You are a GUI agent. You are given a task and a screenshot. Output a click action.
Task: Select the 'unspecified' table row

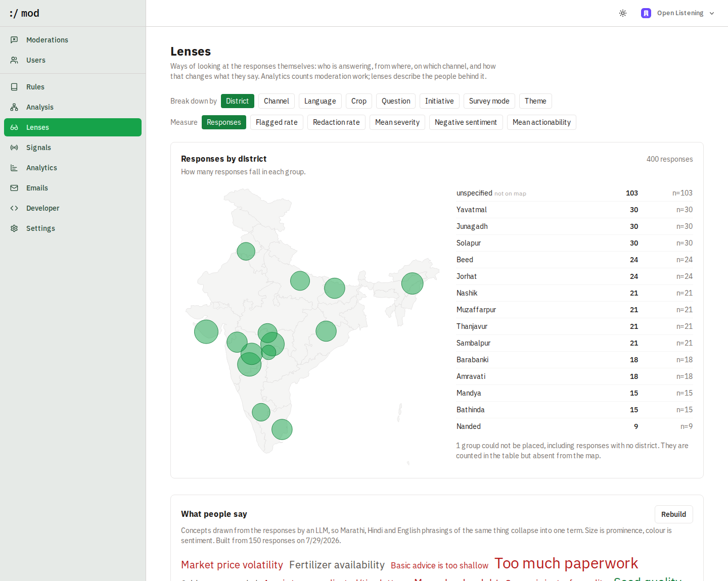[x=574, y=193]
